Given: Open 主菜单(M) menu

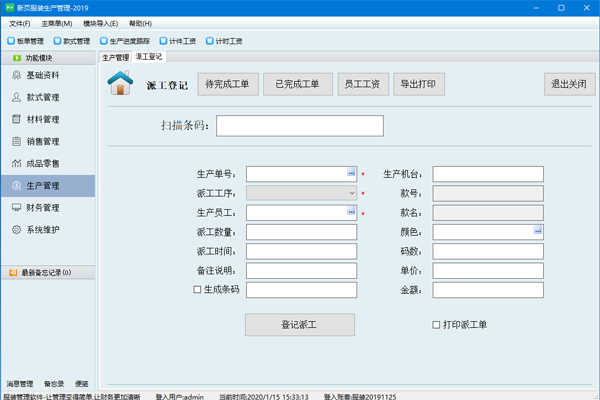Looking at the screenshot, I should 57,24.
